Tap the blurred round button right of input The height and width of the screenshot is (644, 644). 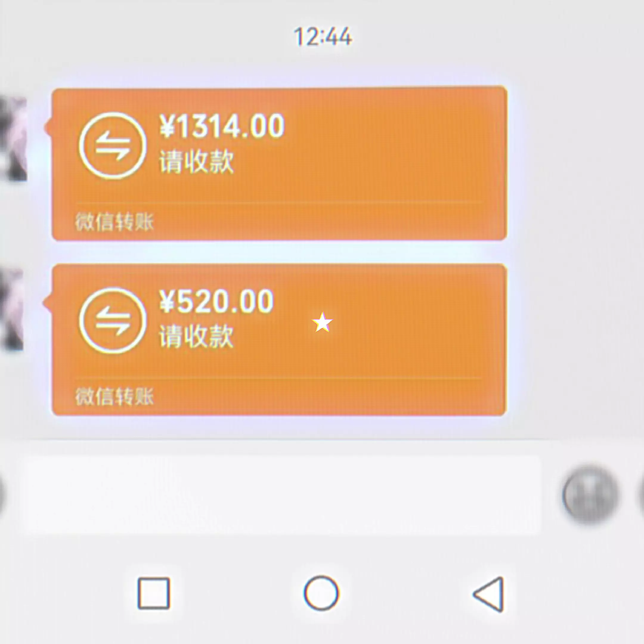590,495
